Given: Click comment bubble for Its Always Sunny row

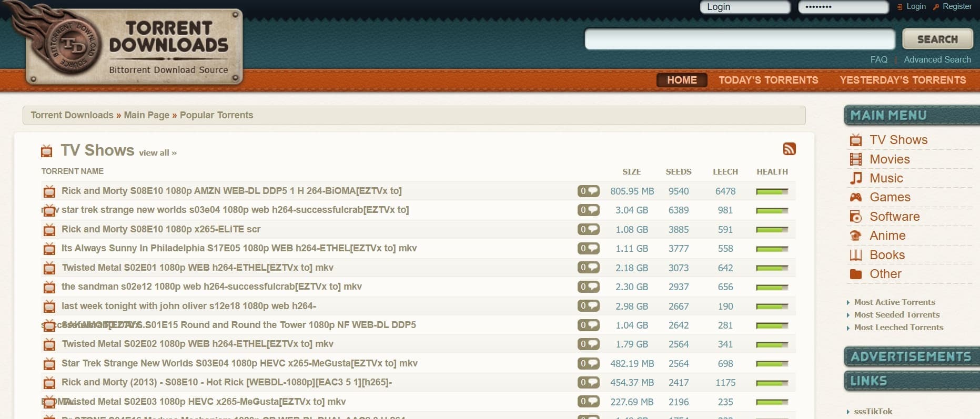Looking at the screenshot, I should 588,248.
